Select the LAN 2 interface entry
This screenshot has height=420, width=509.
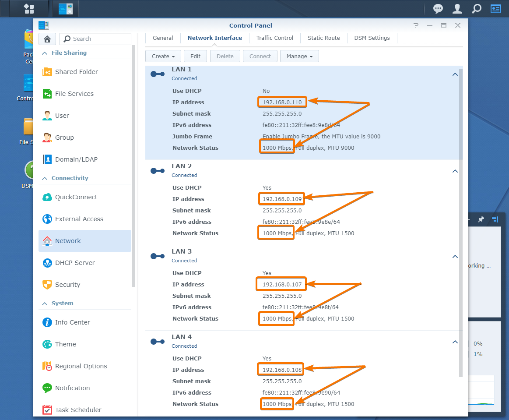[x=182, y=166]
